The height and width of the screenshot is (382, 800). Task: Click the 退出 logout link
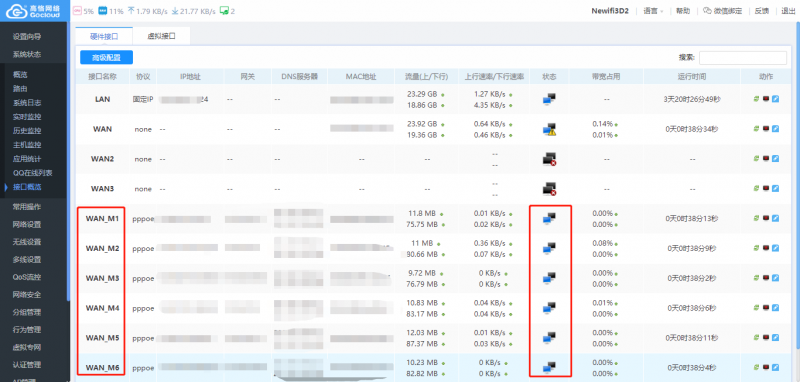788,11
